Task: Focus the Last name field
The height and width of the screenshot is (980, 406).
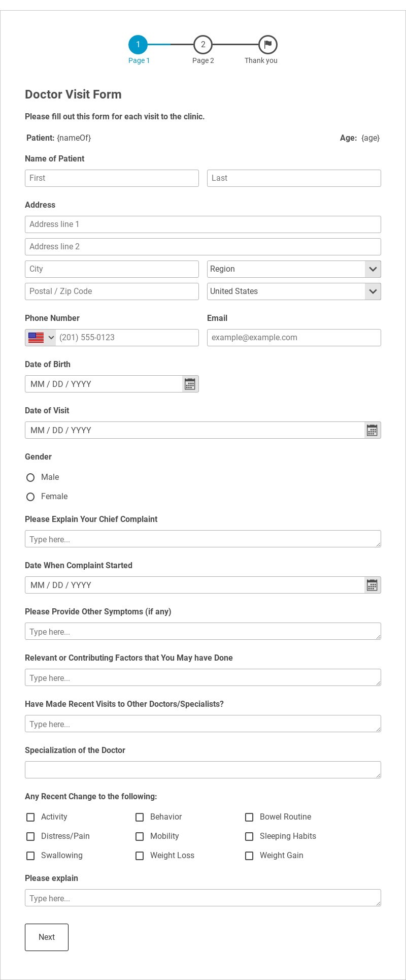Action: point(294,178)
